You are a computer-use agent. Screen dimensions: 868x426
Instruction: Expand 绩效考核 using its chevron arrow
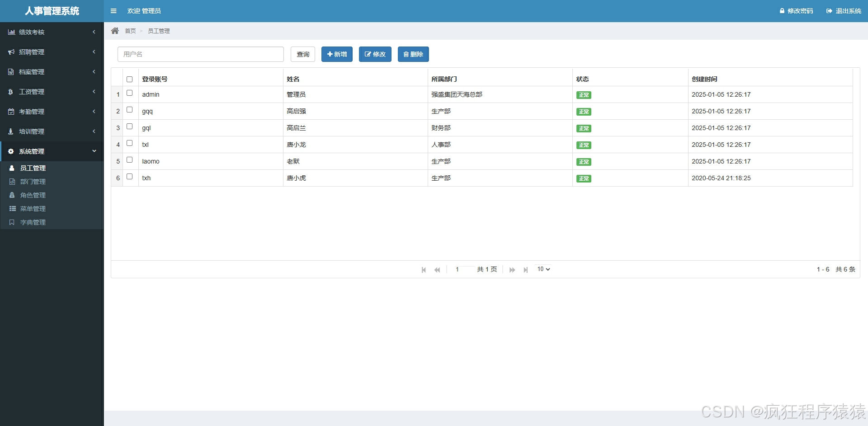click(x=94, y=32)
